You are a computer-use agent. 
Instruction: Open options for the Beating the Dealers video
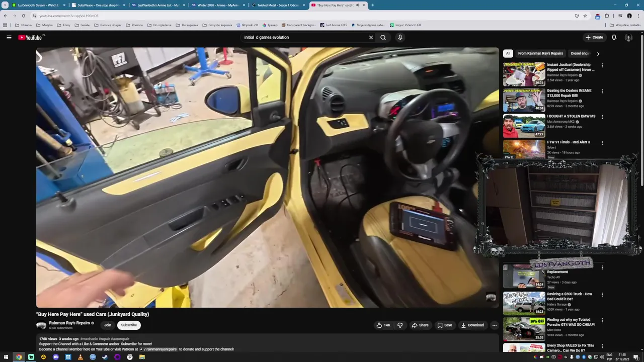(602, 91)
